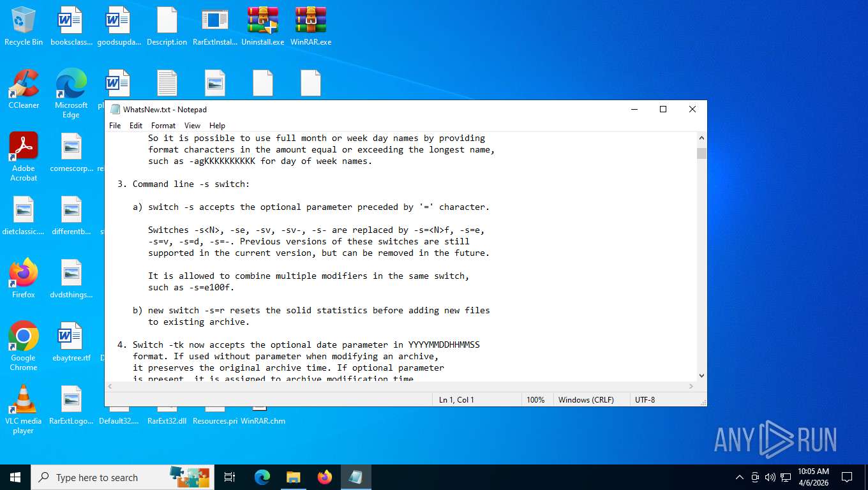
Task: Open Notepad Help menu
Action: (217, 126)
